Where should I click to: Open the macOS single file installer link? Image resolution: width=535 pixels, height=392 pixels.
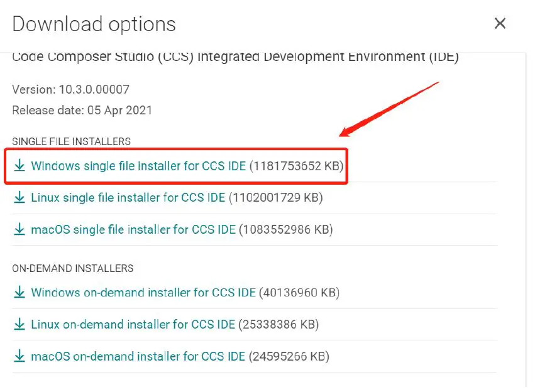(133, 230)
